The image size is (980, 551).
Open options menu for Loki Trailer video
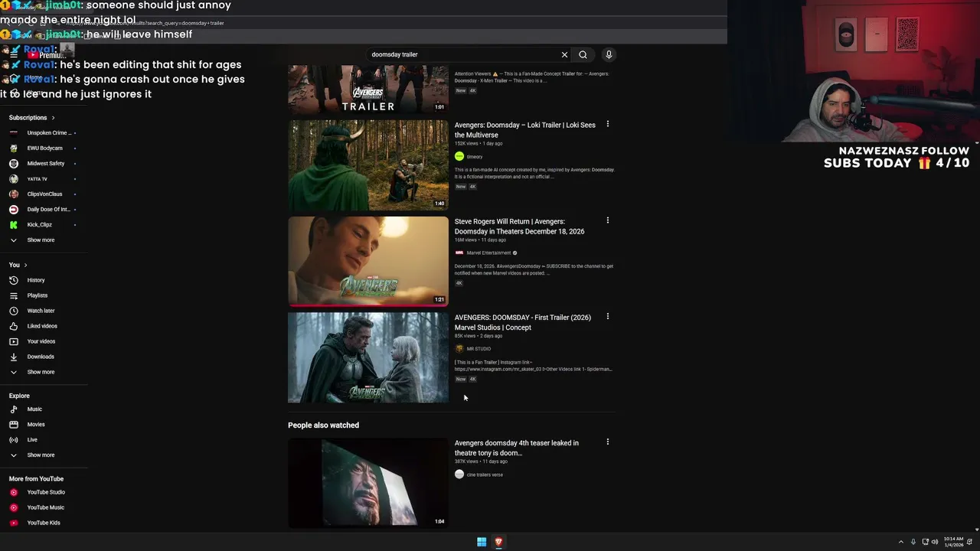click(608, 124)
